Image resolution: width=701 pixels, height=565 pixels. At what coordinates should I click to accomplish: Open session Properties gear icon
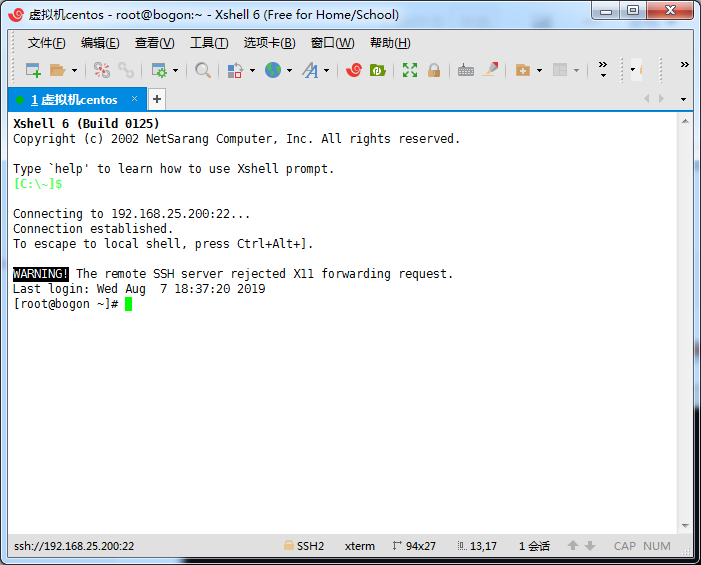tap(159, 70)
